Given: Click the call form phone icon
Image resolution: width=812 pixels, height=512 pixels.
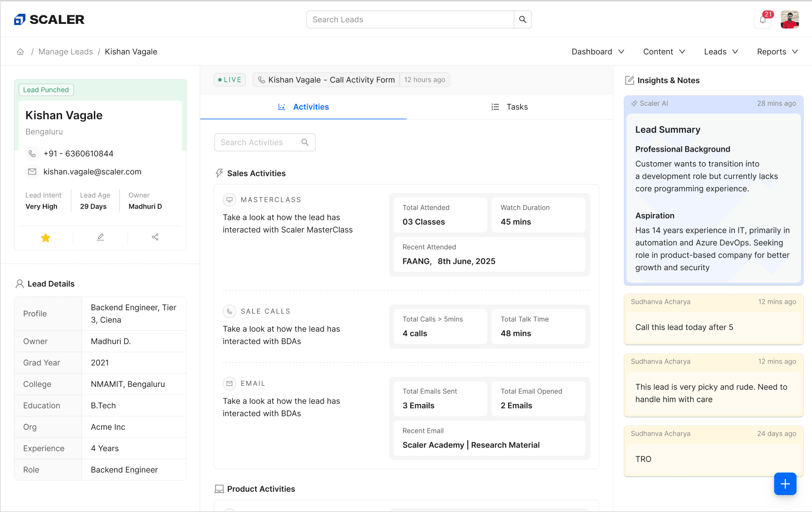Looking at the screenshot, I should pyautogui.click(x=262, y=80).
